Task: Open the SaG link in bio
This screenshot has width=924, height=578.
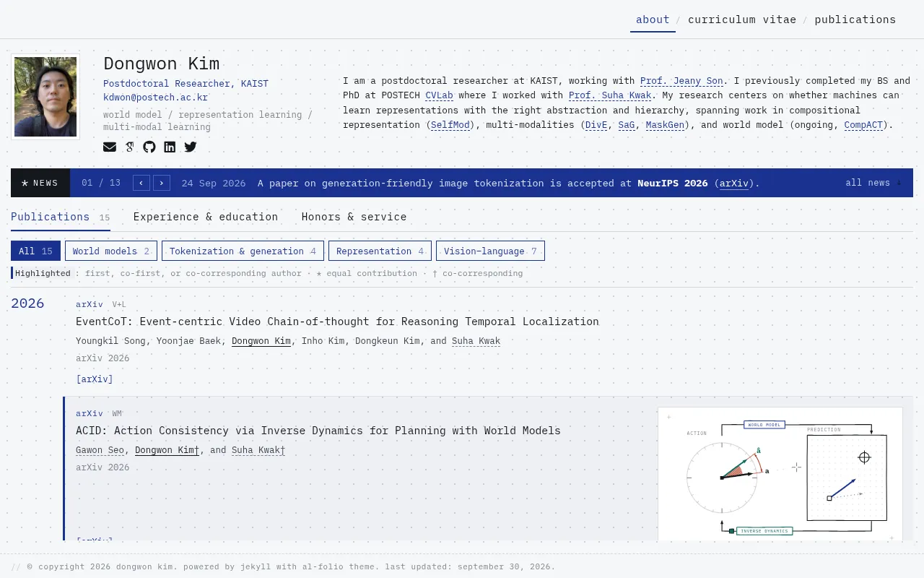Action: 627,125
